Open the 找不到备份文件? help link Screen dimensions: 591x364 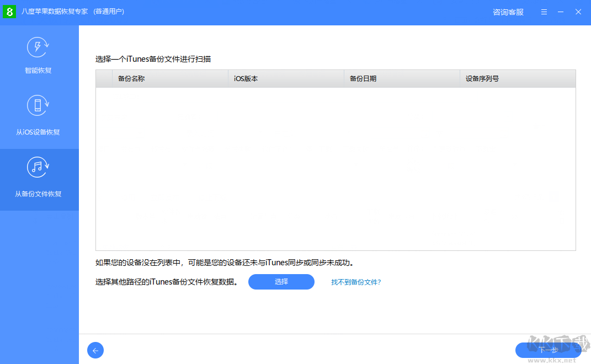[x=356, y=282]
